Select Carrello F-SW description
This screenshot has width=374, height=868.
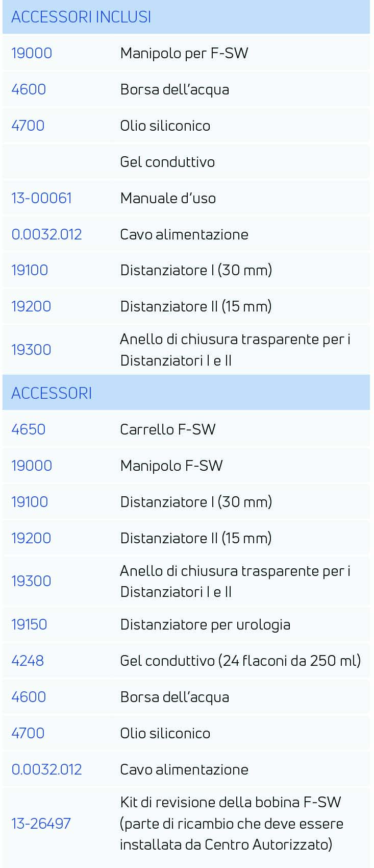(x=168, y=429)
